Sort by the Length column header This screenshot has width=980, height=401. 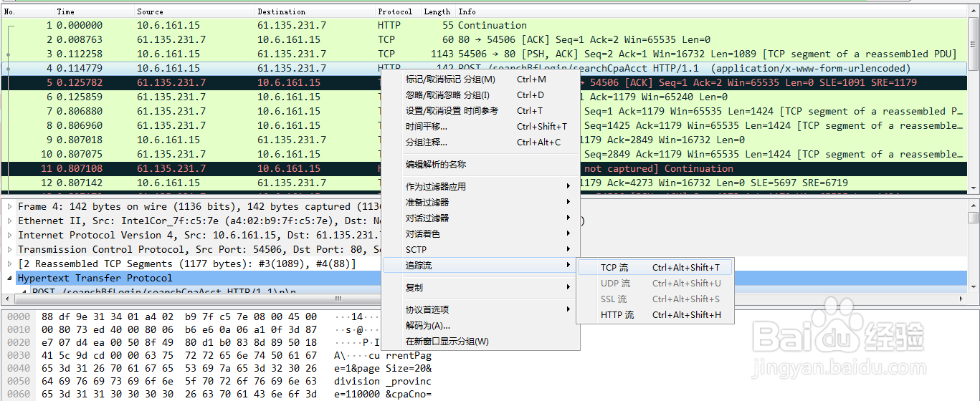[x=438, y=11]
